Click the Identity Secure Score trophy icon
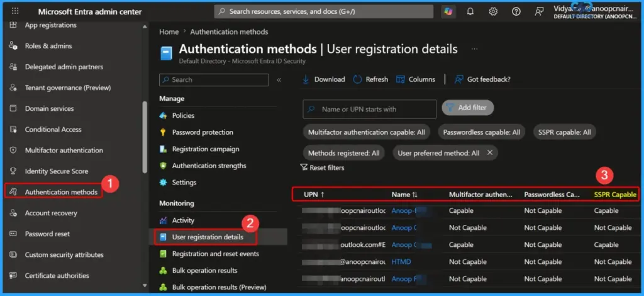Screen dimensions: 644x296 click(x=13, y=171)
